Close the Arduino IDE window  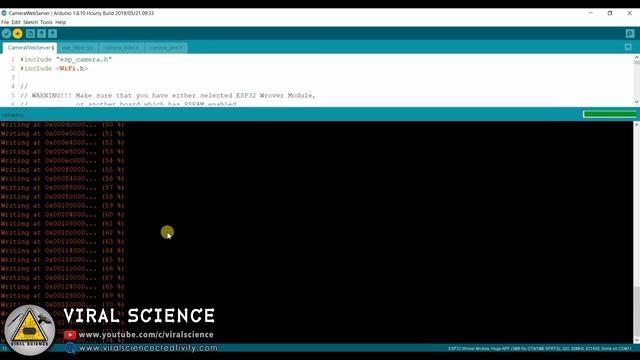coord(629,13)
